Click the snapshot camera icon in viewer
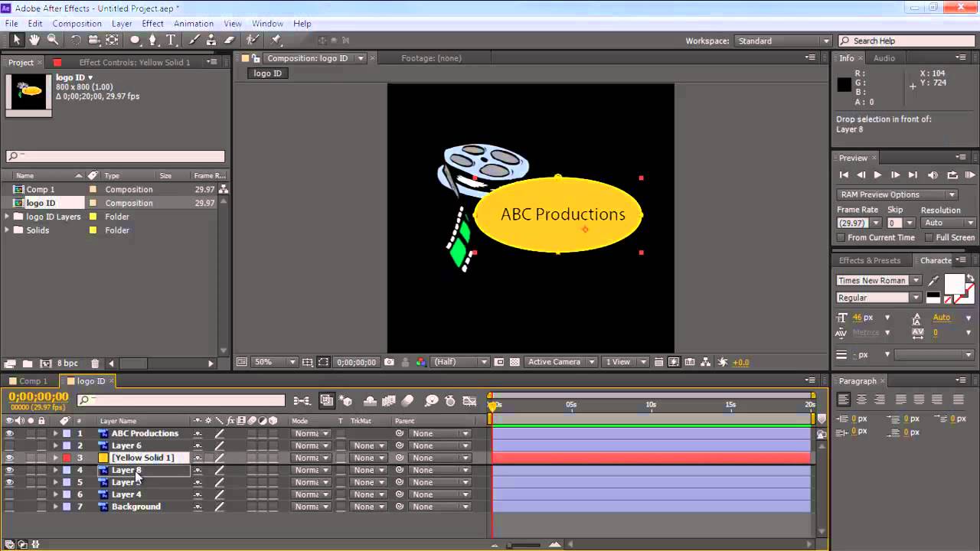This screenshot has width=980, height=551. tap(390, 362)
